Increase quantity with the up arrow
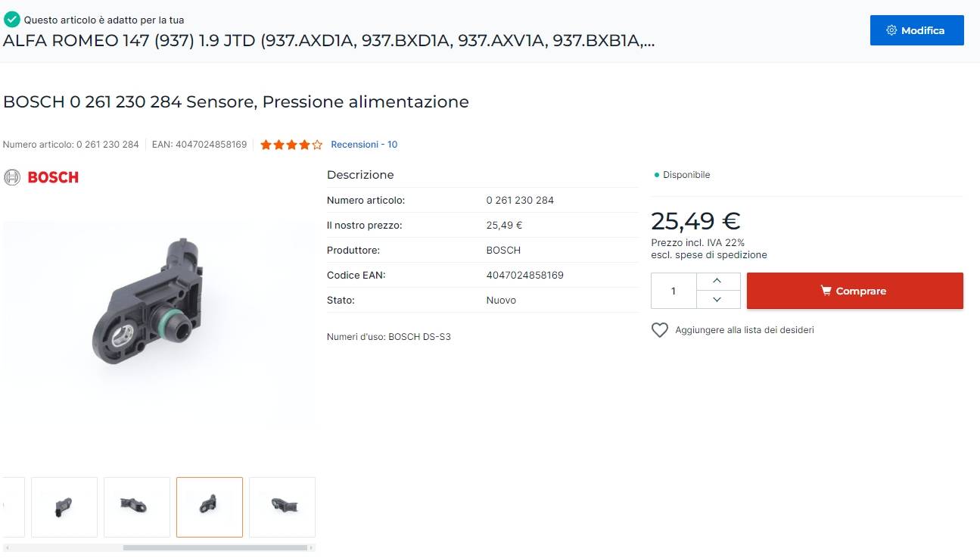 tap(717, 281)
